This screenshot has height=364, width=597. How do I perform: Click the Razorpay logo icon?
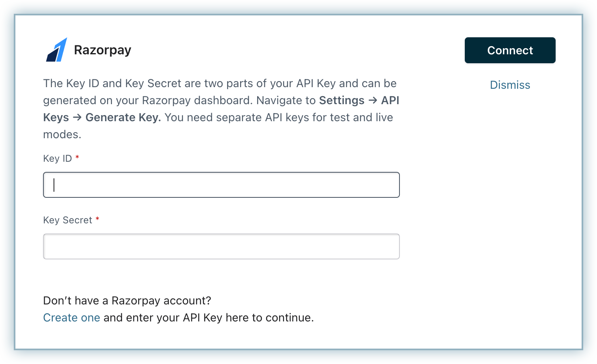coord(57,50)
